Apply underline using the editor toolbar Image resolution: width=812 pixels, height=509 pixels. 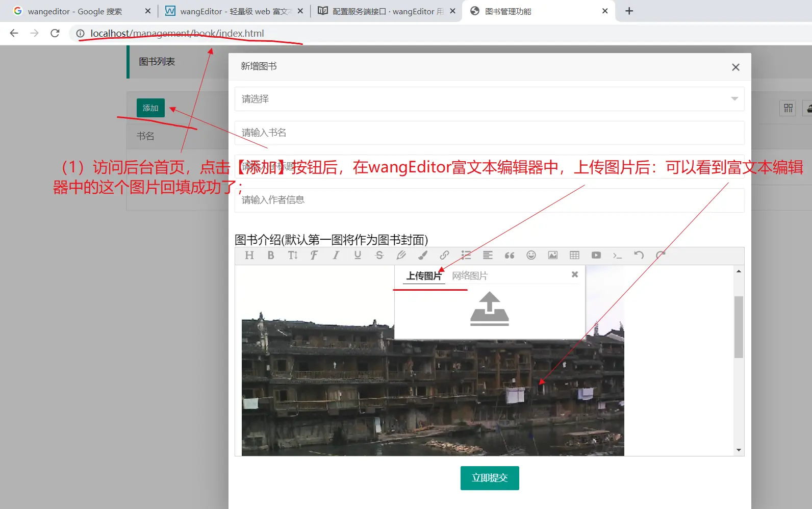coord(358,255)
